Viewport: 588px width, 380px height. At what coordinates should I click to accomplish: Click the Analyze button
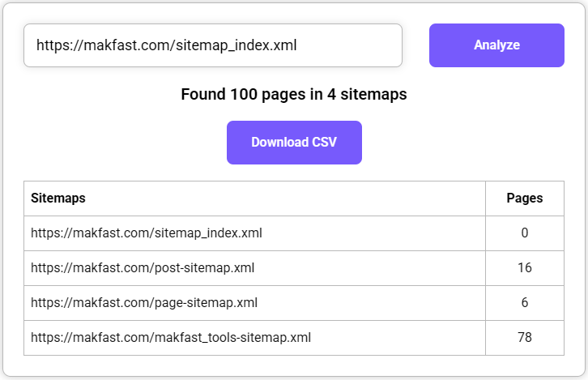click(x=496, y=45)
